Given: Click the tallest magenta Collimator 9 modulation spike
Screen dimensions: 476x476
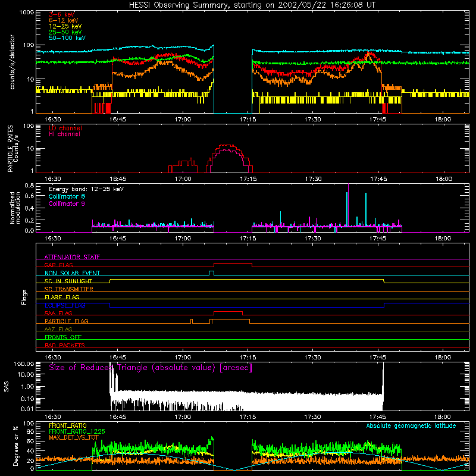Looking at the screenshot, I should pos(348,205).
